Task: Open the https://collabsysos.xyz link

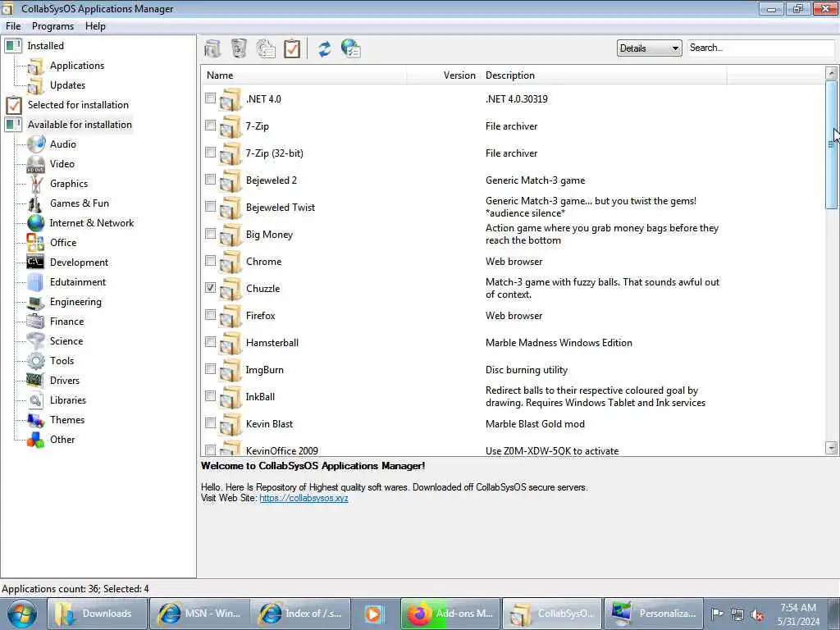Action: [x=304, y=498]
